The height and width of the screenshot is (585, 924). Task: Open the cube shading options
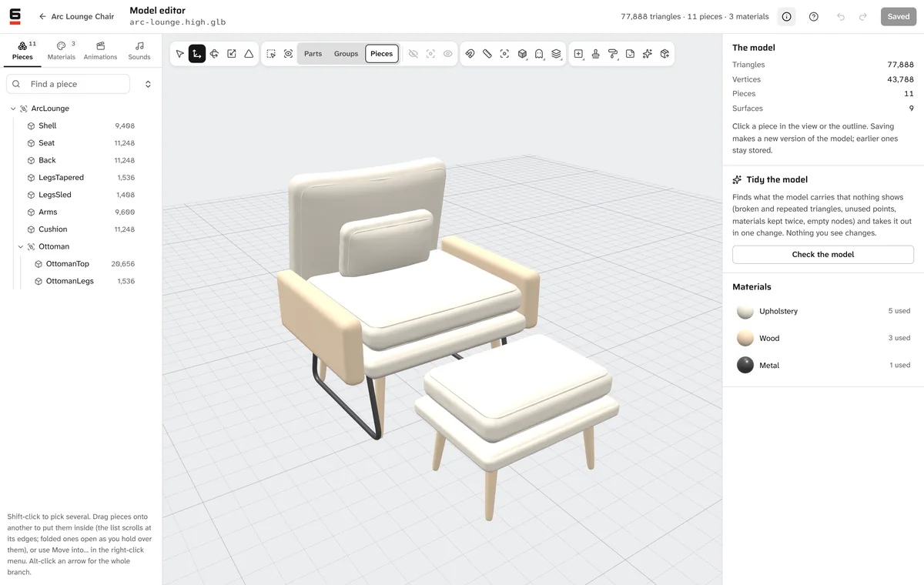point(522,54)
